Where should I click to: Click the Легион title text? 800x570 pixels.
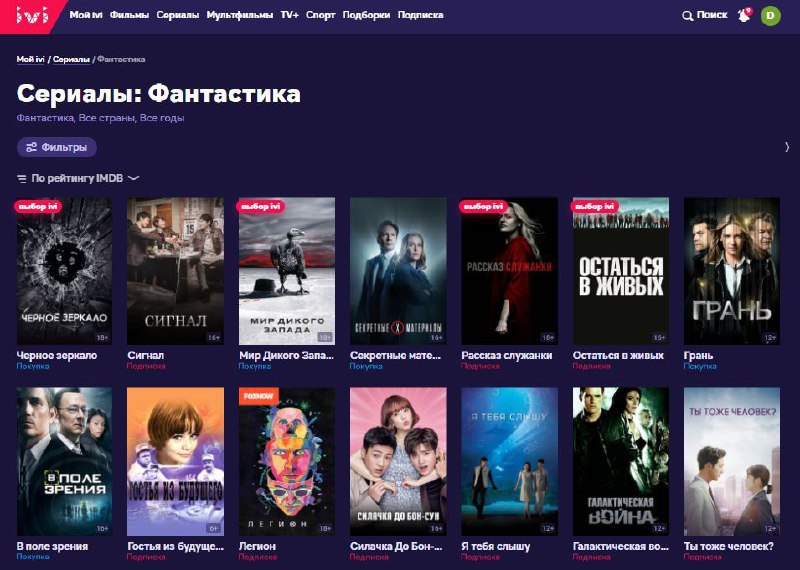[x=257, y=546]
